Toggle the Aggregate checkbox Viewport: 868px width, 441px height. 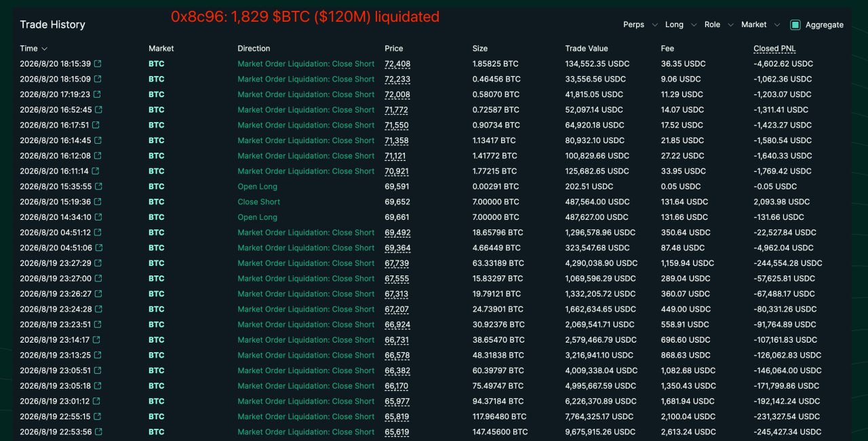(795, 25)
